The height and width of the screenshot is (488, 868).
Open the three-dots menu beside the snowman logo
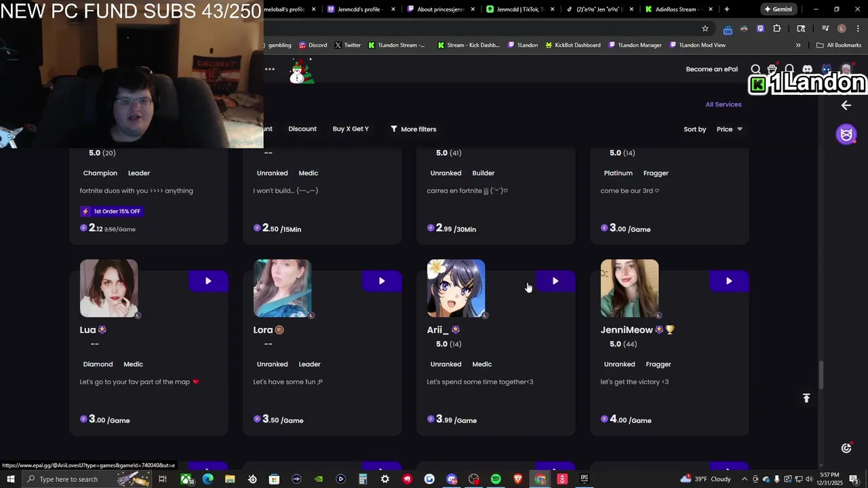point(270,69)
